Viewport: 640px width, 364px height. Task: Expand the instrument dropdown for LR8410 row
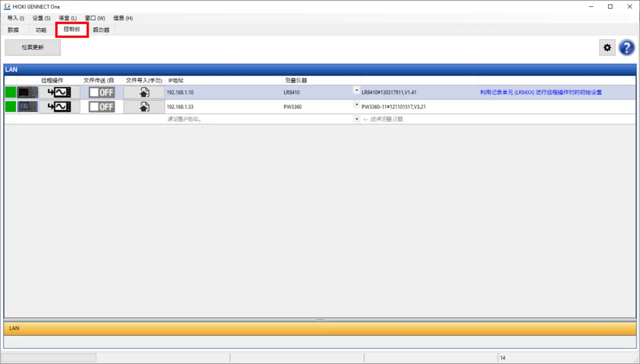[357, 90]
